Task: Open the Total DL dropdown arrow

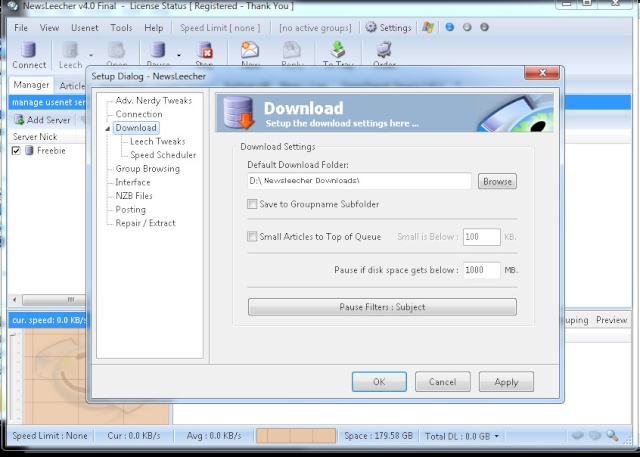Action: 497,436
